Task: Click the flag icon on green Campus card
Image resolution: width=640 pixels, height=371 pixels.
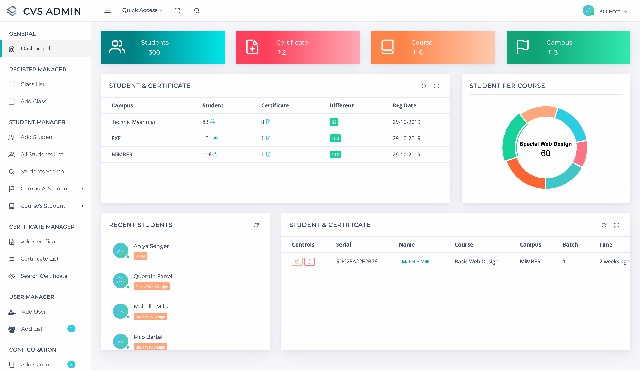Action: [523, 47]
